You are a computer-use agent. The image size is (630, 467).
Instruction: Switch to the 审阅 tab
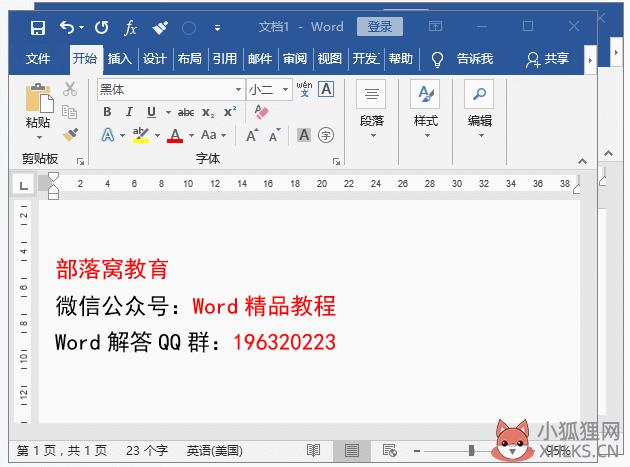[x=295, y=59]
